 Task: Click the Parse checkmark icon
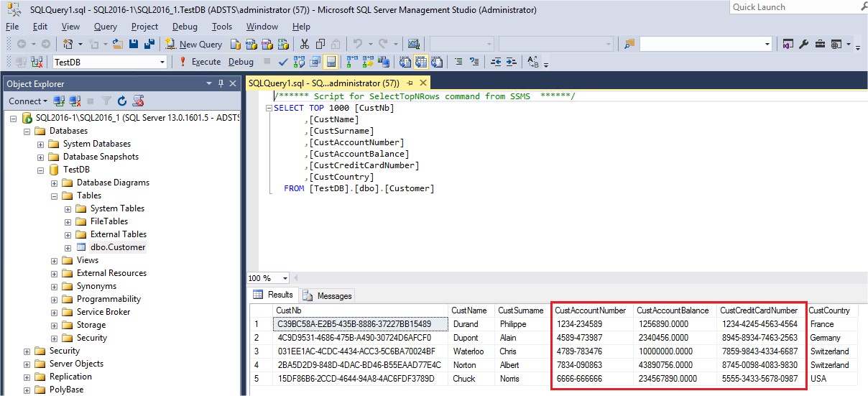click(283, 62)
